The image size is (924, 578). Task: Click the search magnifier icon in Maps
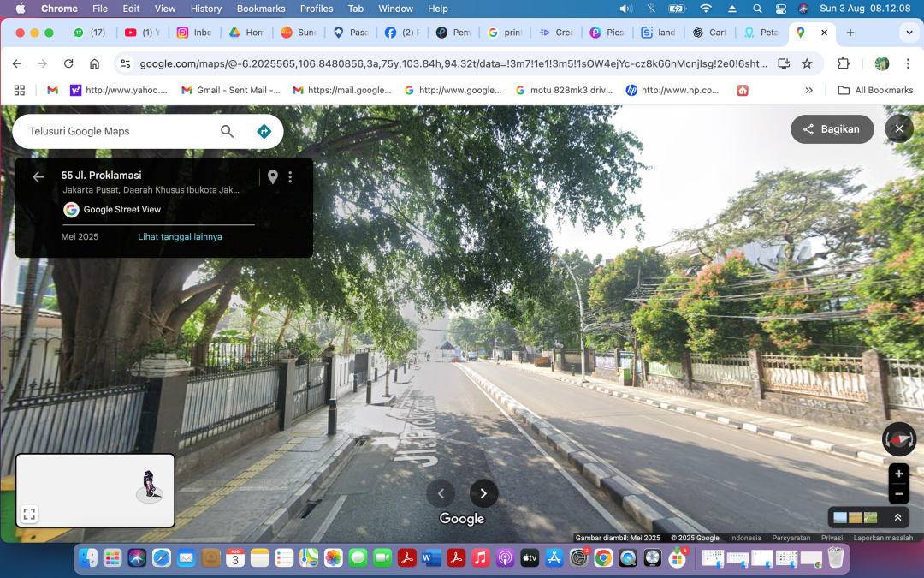[x=227, y=131]
